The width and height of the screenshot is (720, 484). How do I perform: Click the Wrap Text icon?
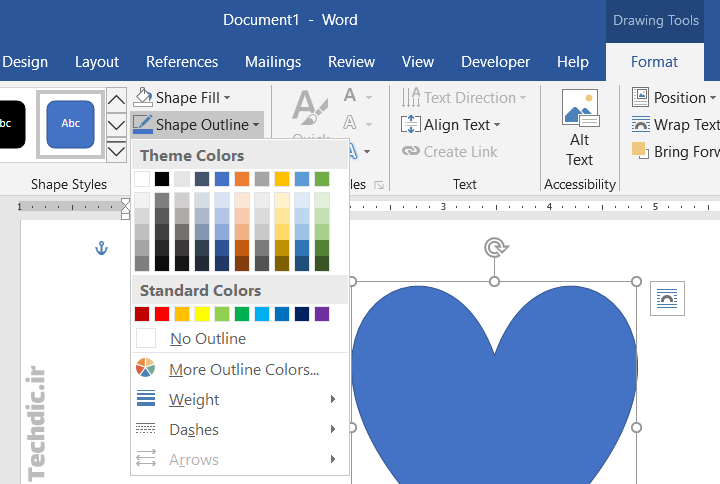pyautogui.click(x=641, y=124)
